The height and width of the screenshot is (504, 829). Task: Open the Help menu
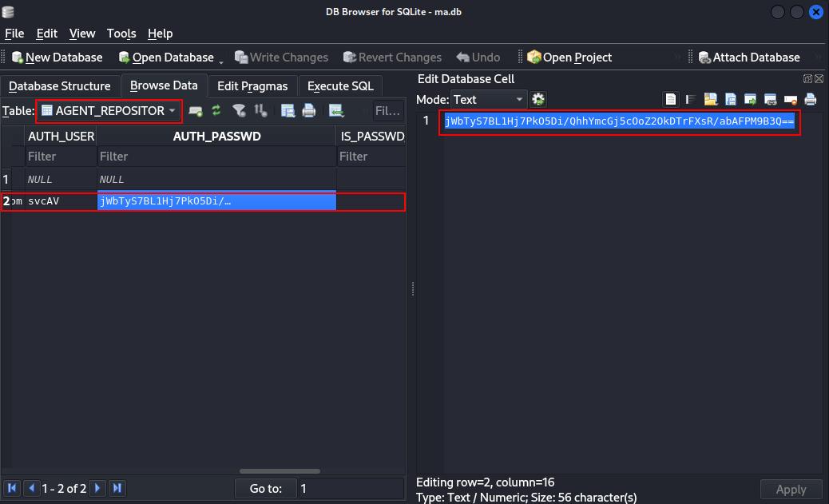pyautogui.click(x=161, y=34)
